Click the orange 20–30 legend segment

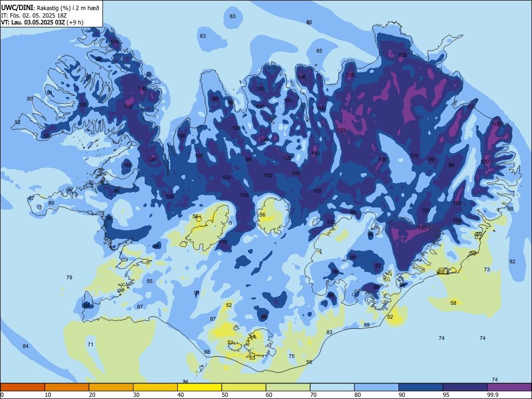click(x=111, y=387)
